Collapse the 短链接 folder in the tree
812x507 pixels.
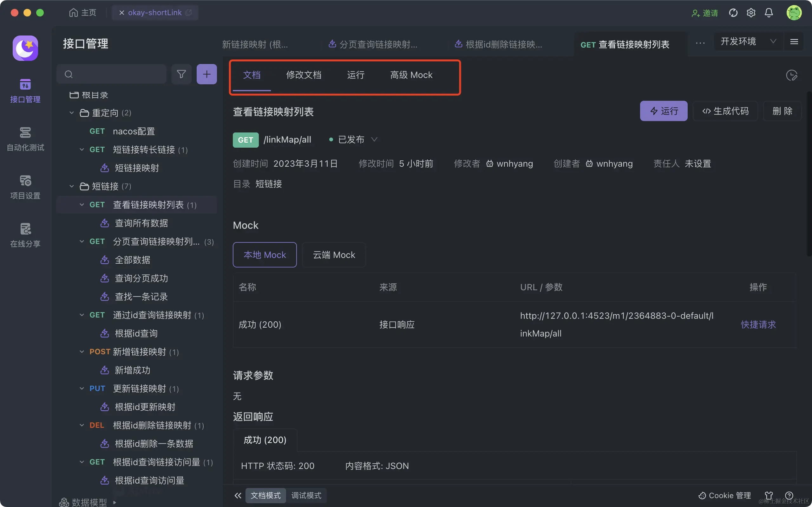pyautogui.click(x=71, y=186)
